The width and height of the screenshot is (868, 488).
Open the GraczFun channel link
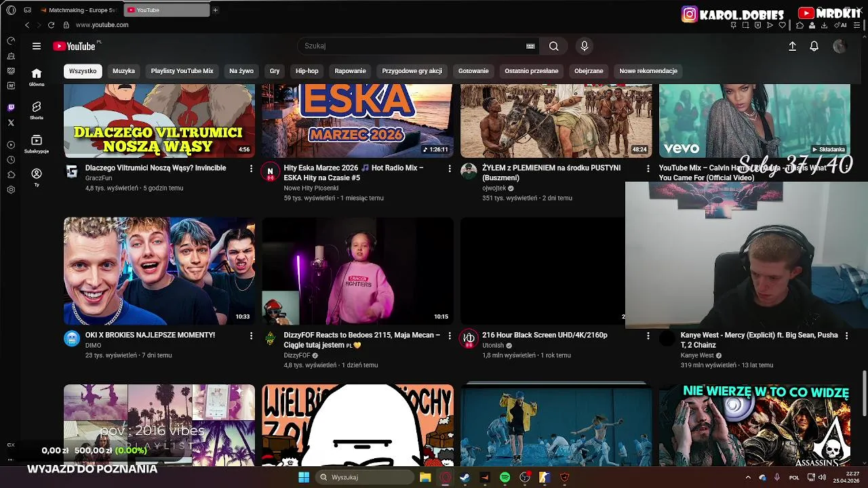[99, 178]
